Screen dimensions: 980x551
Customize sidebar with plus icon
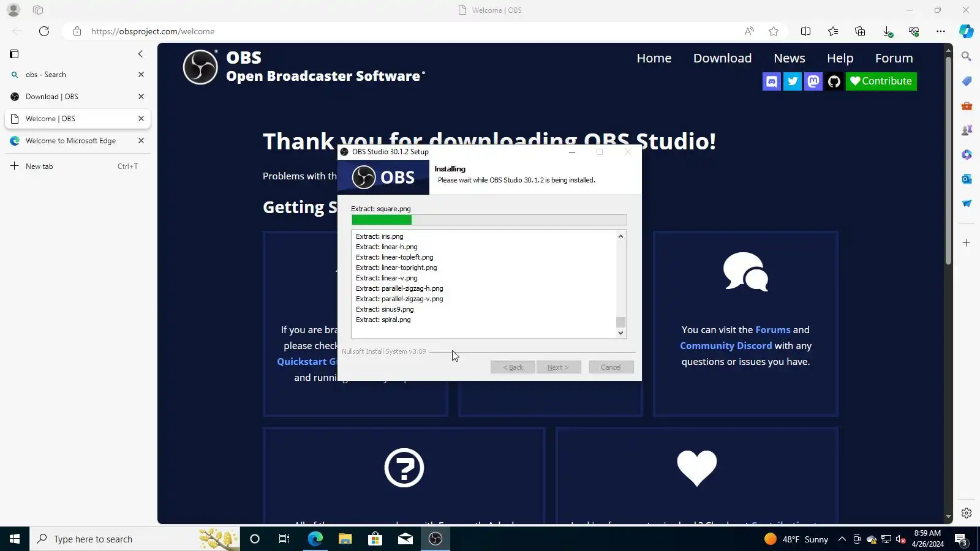pyautogui.click(x=967, y=243)
